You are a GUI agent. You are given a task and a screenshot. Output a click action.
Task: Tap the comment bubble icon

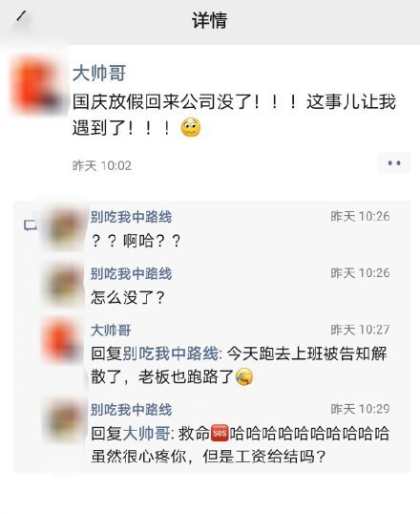click(30, 225)
